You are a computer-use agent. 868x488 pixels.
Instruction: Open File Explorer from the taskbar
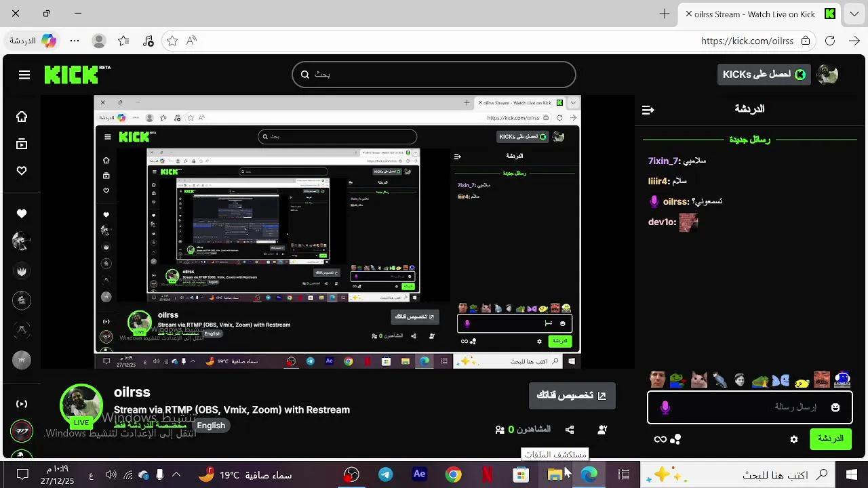[555, 474]
